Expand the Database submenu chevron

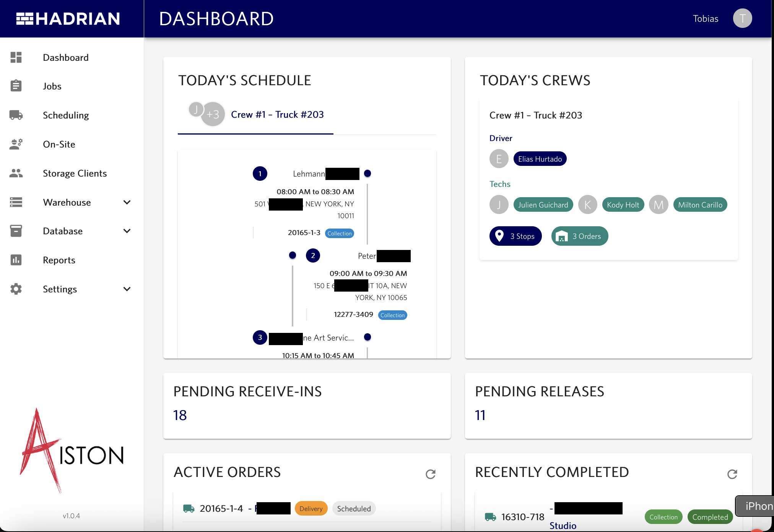click(127, 231)
